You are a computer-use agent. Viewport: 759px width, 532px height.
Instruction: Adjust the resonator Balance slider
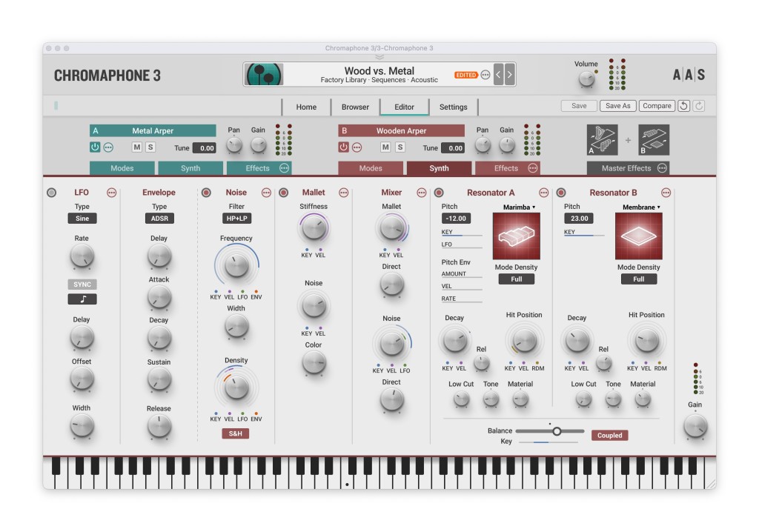coord(557,430)
